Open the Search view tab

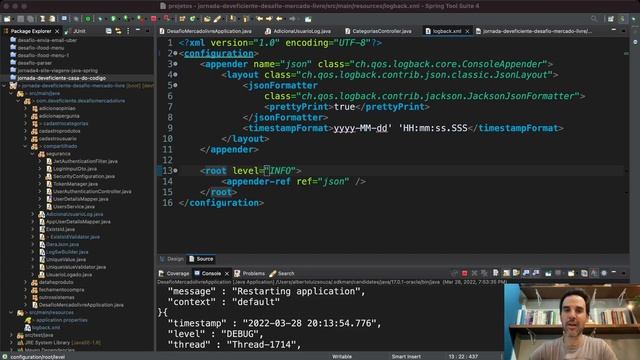(282, 273)
